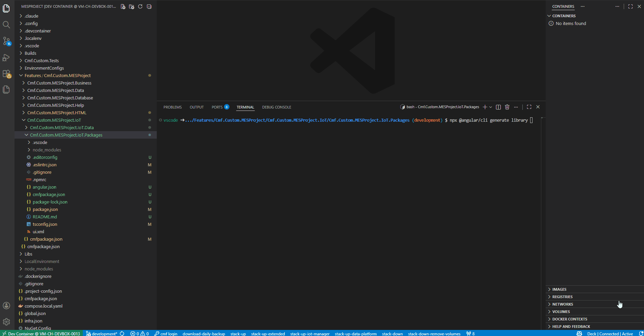
Task: Collapse all folders in Explorer
Action: click(149, 6)
